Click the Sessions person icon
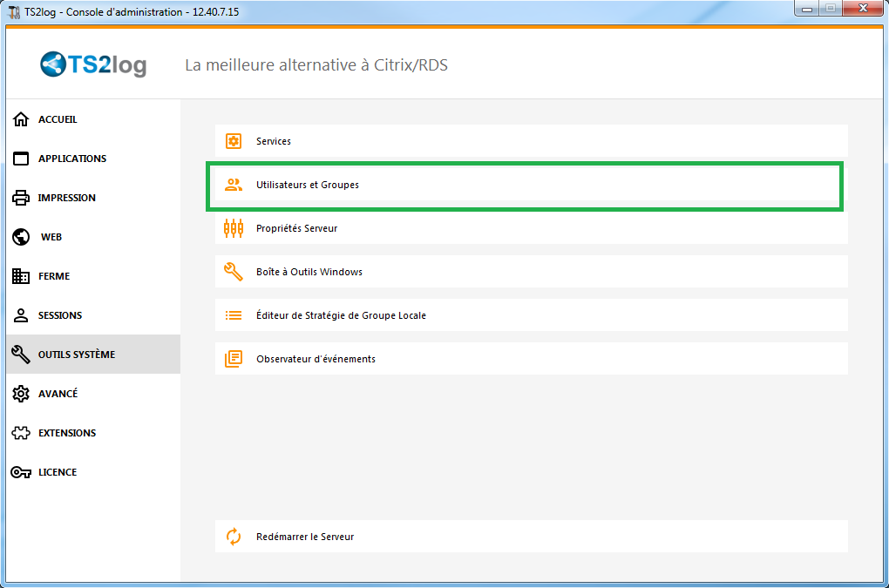Image resolution: width=889 pixels, height=588 pixels. (x=21, y=315)
